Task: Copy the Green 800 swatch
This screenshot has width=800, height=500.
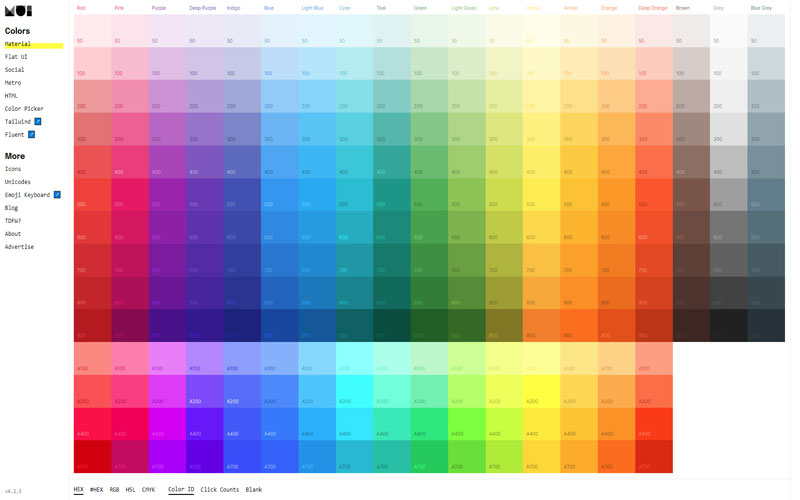Action: pyautogui.click(x=430, y=293)
